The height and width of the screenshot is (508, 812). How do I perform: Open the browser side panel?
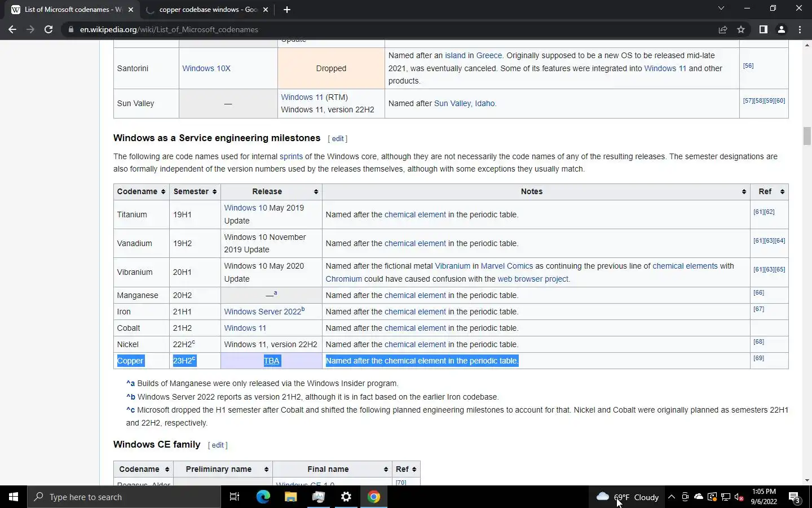[x=763, y=29]
